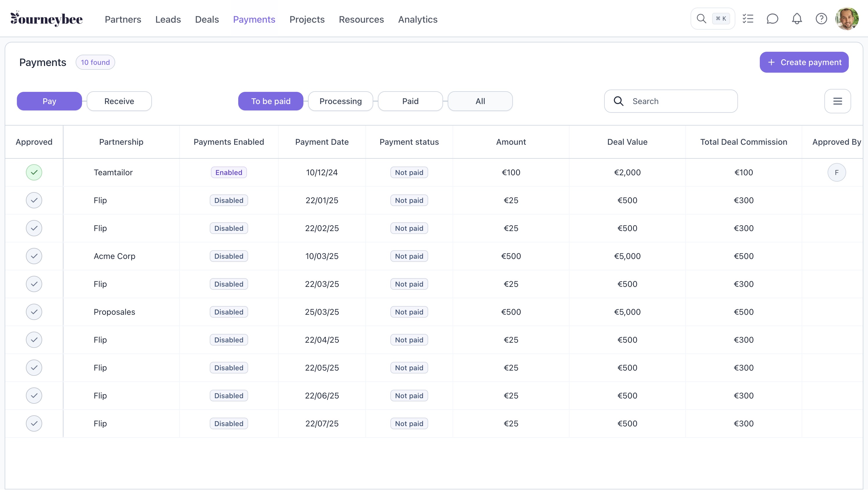868x497 pixels.
Task: Click the Create payment button
Action: (x=804, y=62)
